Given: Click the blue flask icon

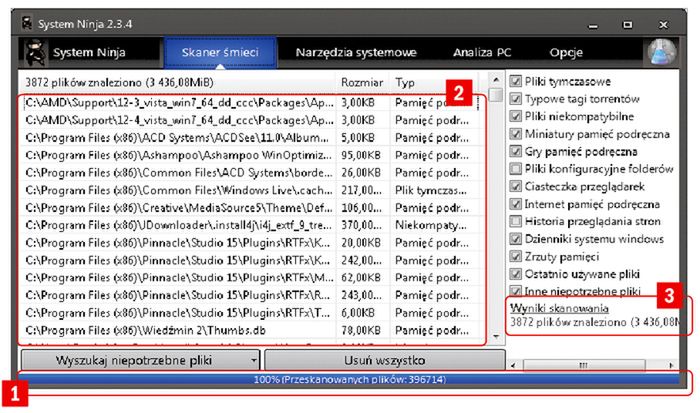Looking at the screenshot, I should (662, 52).
